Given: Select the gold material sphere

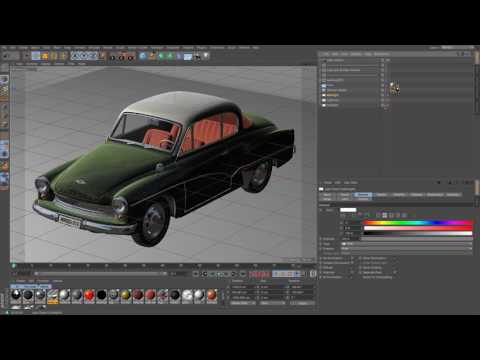Looking at the screenshot, I should coord(126,295).
